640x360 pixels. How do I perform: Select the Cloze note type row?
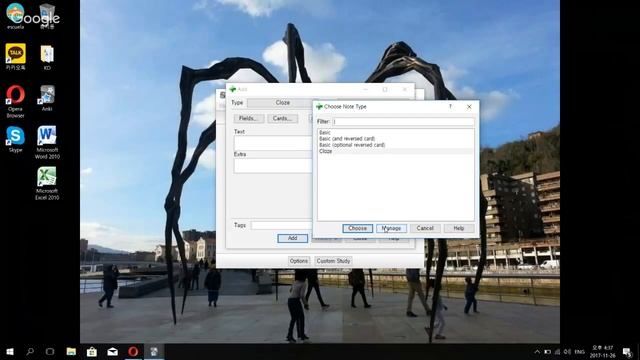coord(396,151)
